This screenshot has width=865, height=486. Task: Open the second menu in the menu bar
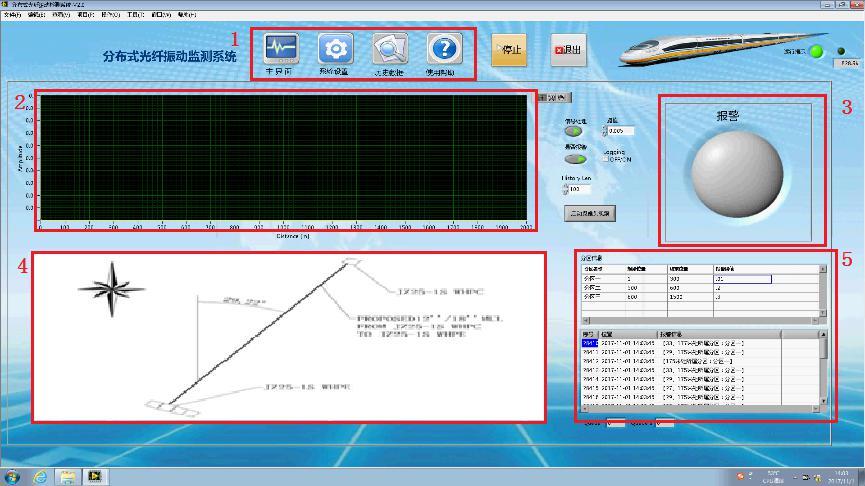pyautogui.click(x=36, y=15)
